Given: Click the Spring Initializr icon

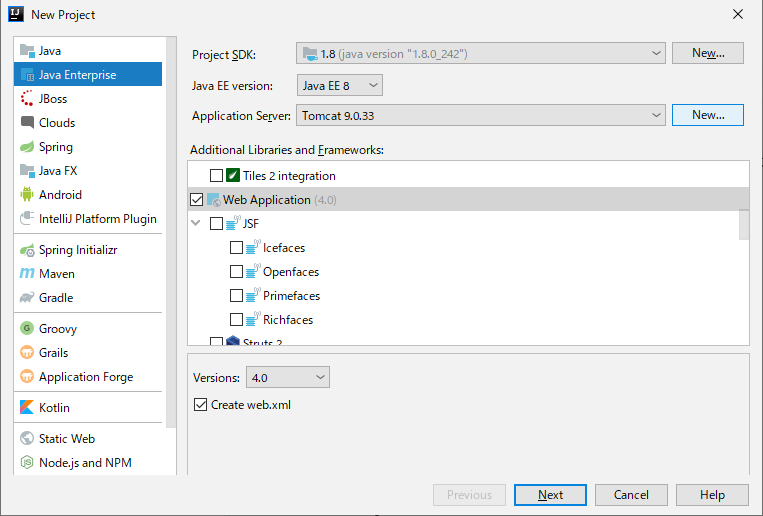Looking at the screenshot, I should click(27, 250).
